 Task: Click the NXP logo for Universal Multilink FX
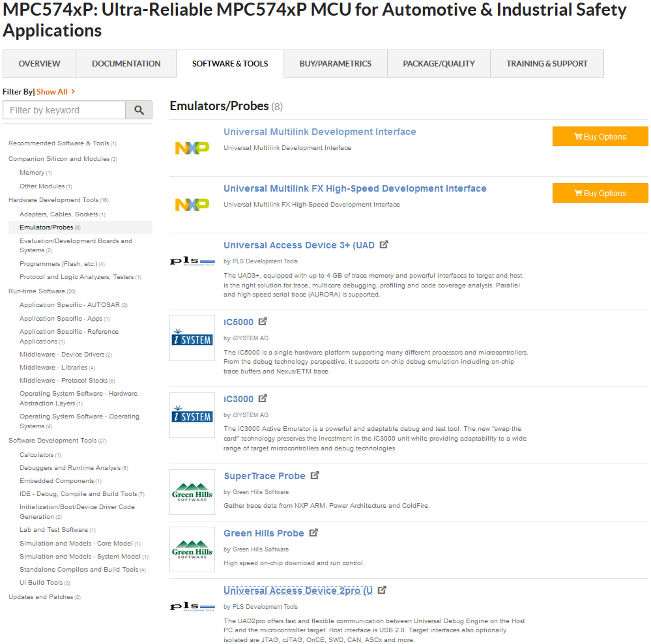click(192, 205)
